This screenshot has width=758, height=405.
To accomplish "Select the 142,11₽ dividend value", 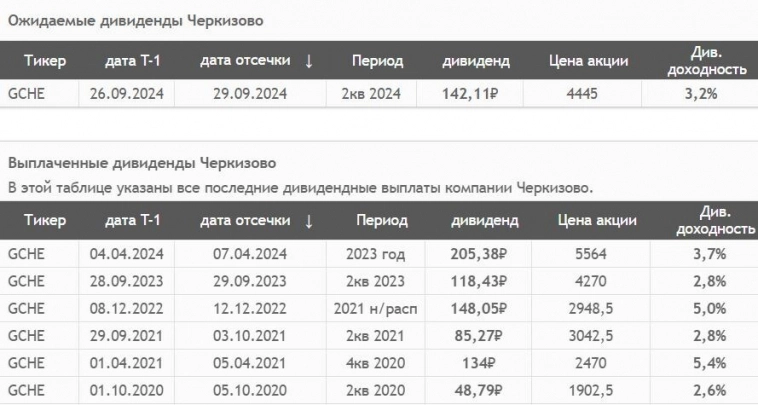I will coord(476,93).
